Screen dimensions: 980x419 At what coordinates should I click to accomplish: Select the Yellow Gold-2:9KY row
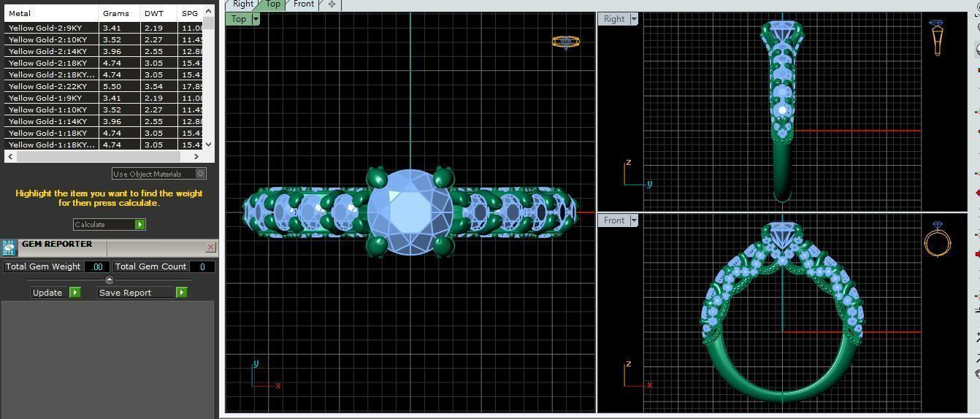click(x=104, y=28)
